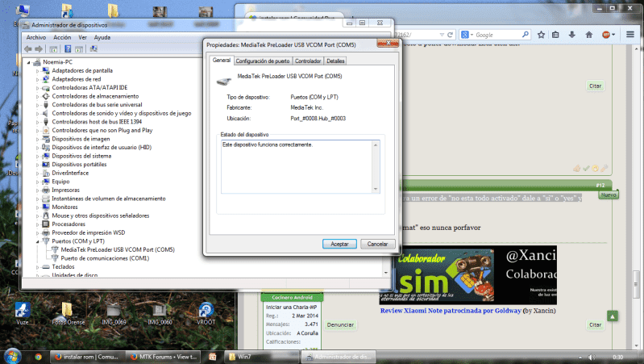Open the Vuze desktop shortcut

(23, 314)
